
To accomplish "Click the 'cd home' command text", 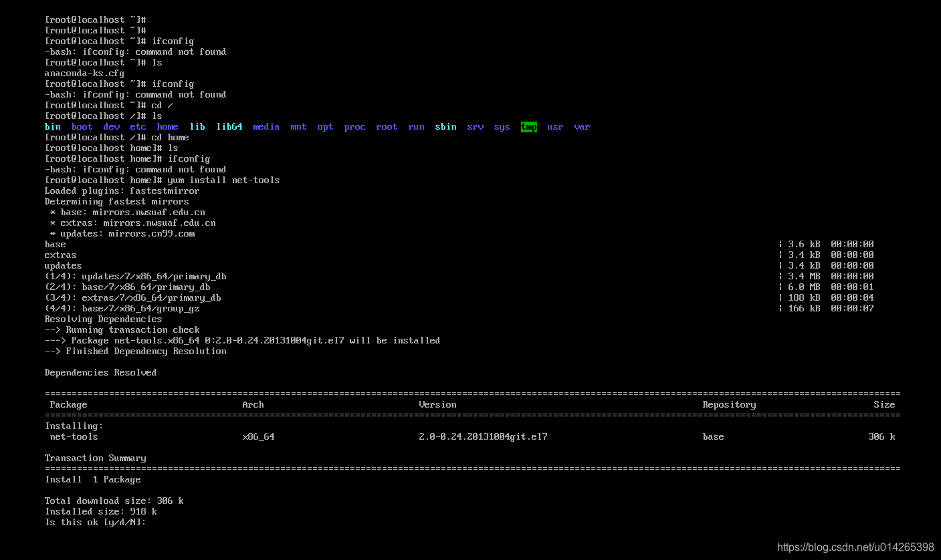I will [171, 138].
